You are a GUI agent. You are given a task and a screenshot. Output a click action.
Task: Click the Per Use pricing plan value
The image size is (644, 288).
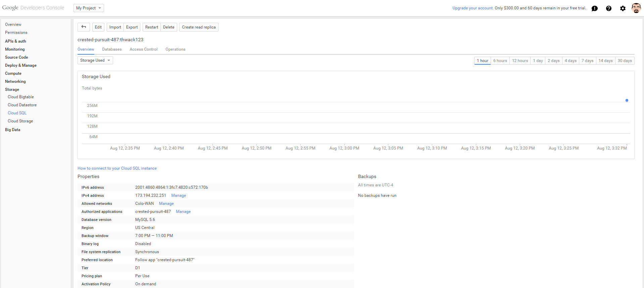coord(142,276)
